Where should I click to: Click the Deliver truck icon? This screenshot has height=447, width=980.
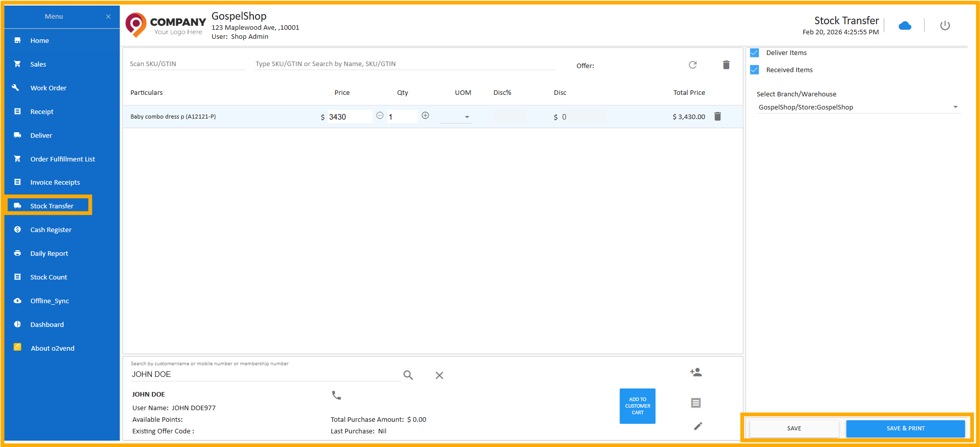click(x=18, y=135)
